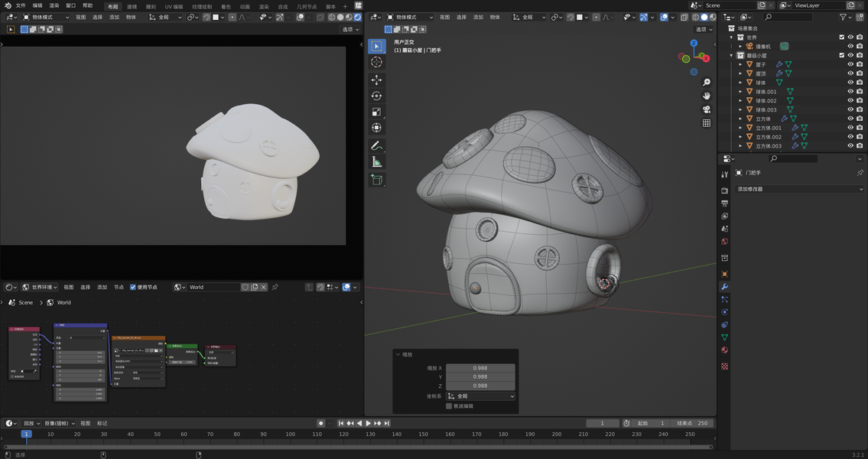Toggle 蘑菇小屋 collection exclude checkbox
Image resolution: width=868 pixels, height=459 pixels.
click(x=842, y=55)
